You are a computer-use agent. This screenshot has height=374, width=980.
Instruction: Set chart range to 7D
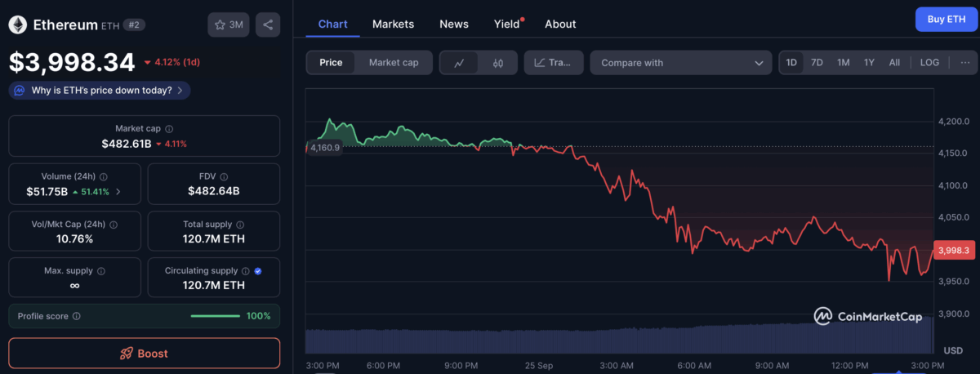point(817,63)
